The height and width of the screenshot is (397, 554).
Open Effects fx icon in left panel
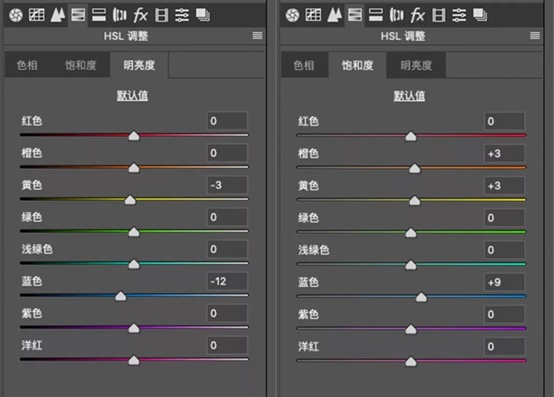[140, 15]
